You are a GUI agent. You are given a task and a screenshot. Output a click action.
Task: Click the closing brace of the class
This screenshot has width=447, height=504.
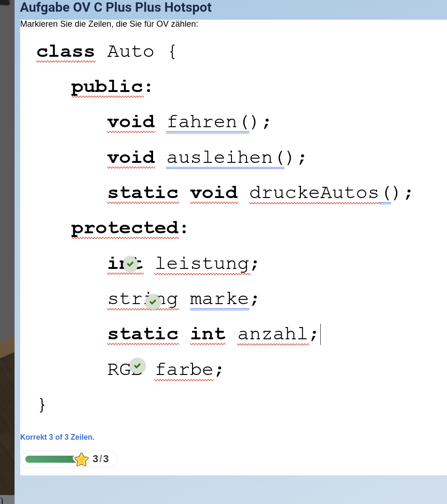point(42,404)
